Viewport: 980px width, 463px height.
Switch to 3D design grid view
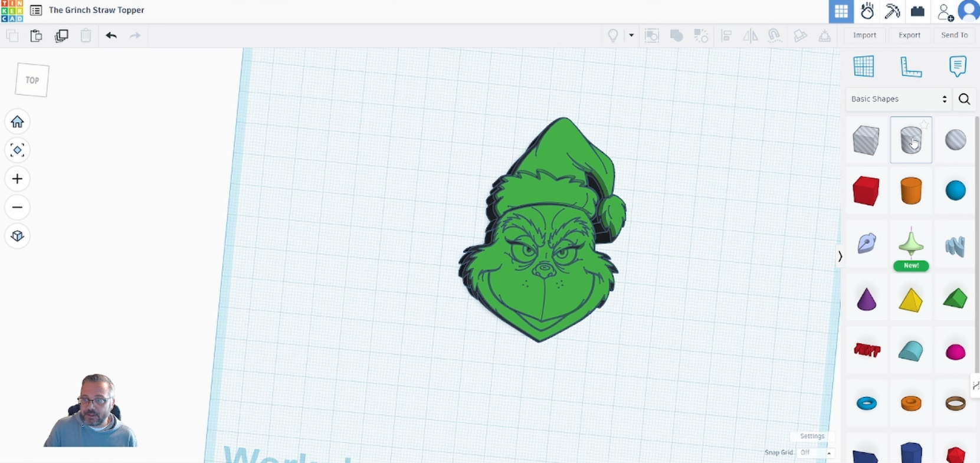(841, 11)
